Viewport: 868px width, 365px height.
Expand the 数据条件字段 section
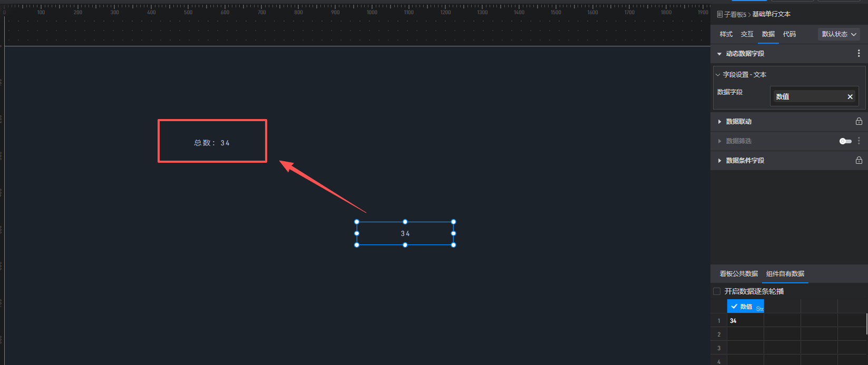pyautogui.click(x=719, y=161)
